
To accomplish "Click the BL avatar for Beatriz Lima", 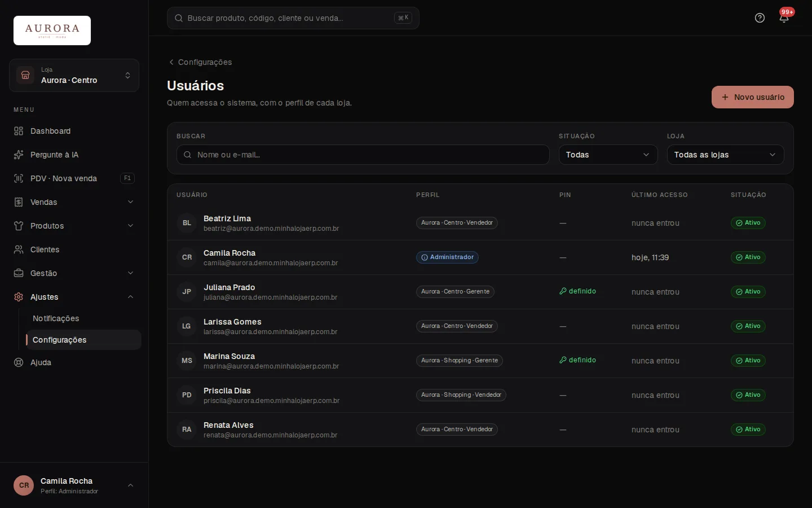I will coord(187,223).
